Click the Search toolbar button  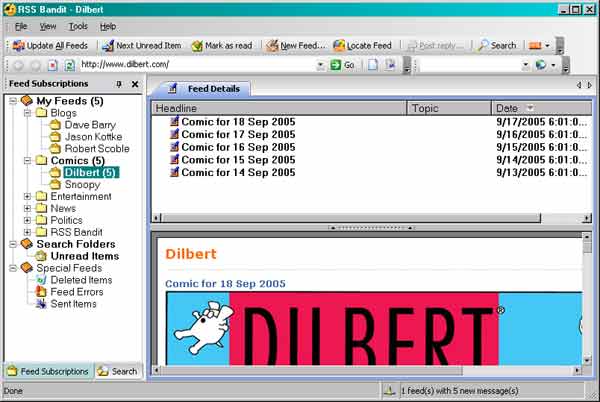(497, 46)
